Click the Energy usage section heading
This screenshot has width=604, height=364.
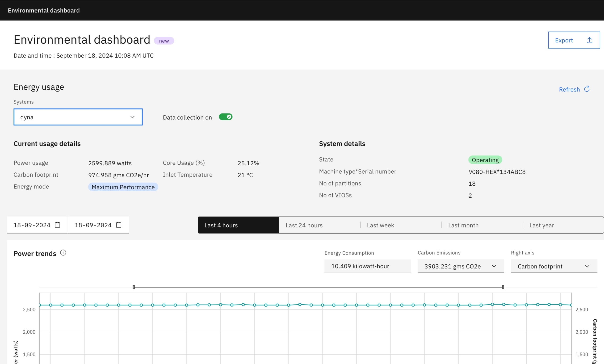click(x=39, y=87)
